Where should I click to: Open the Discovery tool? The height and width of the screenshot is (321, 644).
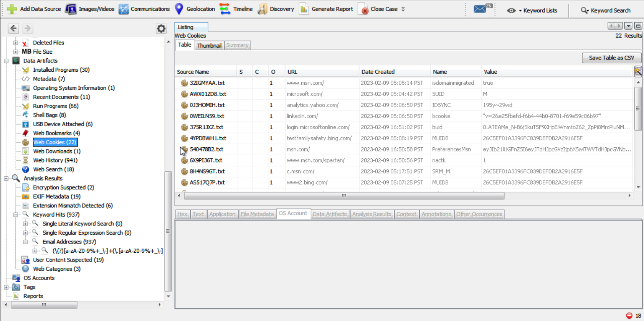tap(276, 9)
